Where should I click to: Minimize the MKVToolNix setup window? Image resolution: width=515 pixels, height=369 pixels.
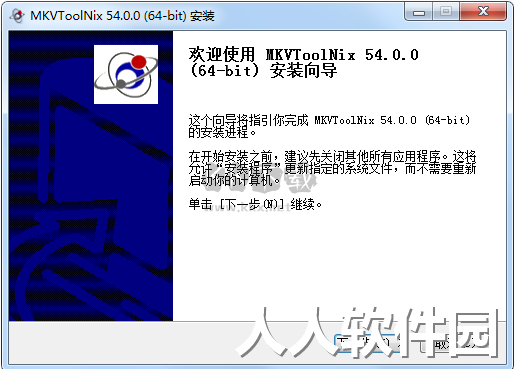click(419, 12)
